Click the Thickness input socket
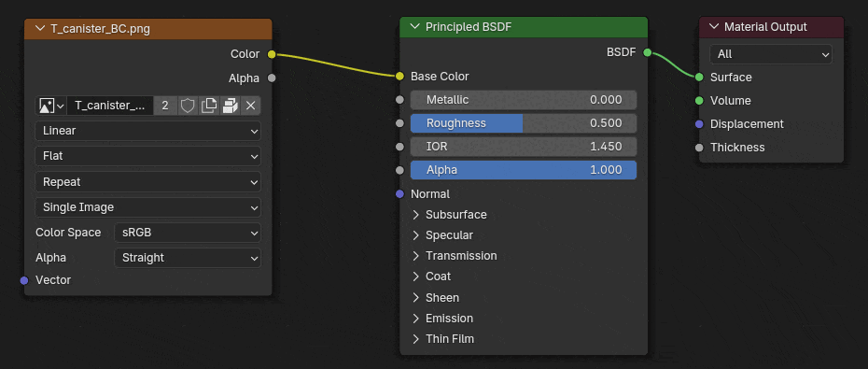The image size is (868, 369). pyautogui.click(x=699, y=148)
